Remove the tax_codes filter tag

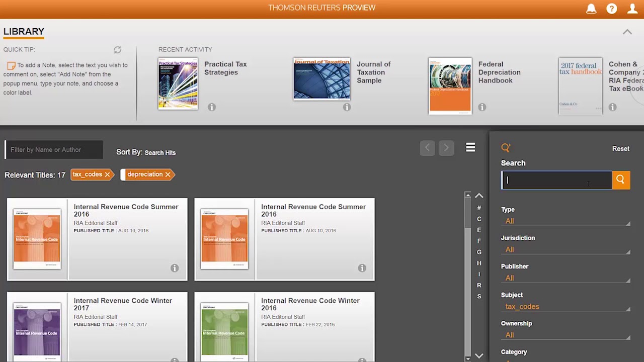(107, 174)
